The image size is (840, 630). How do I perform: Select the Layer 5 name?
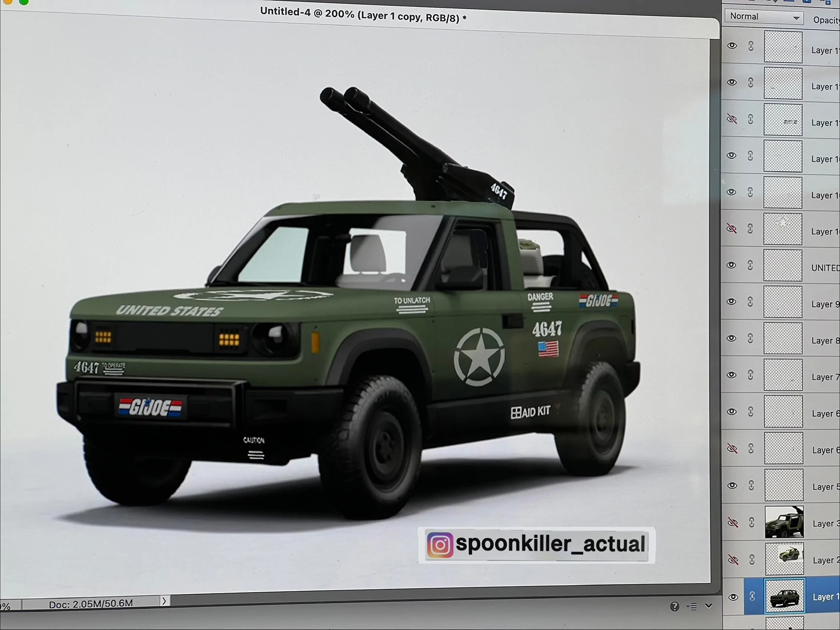click(826, 487)
